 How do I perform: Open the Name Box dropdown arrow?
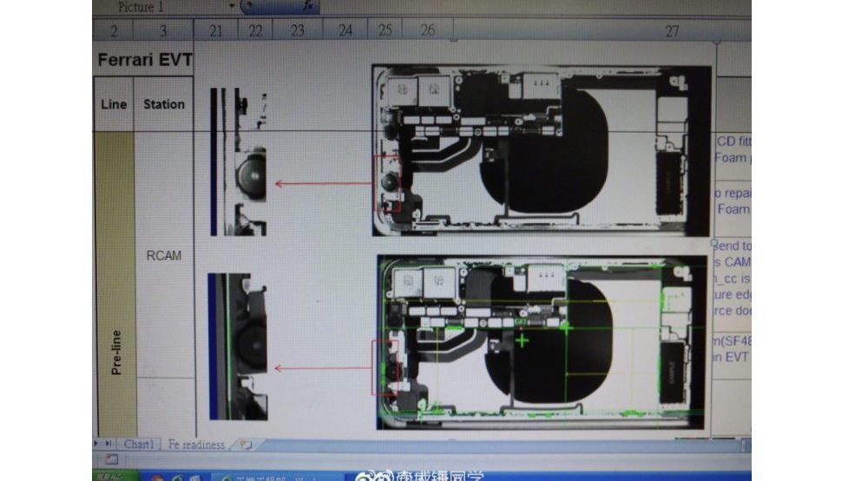232,6
